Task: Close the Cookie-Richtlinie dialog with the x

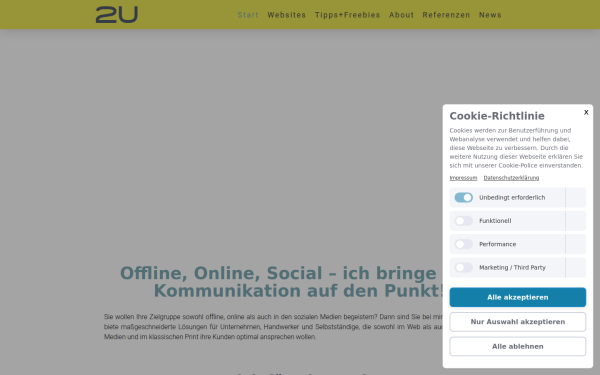Action: point(586,112)
